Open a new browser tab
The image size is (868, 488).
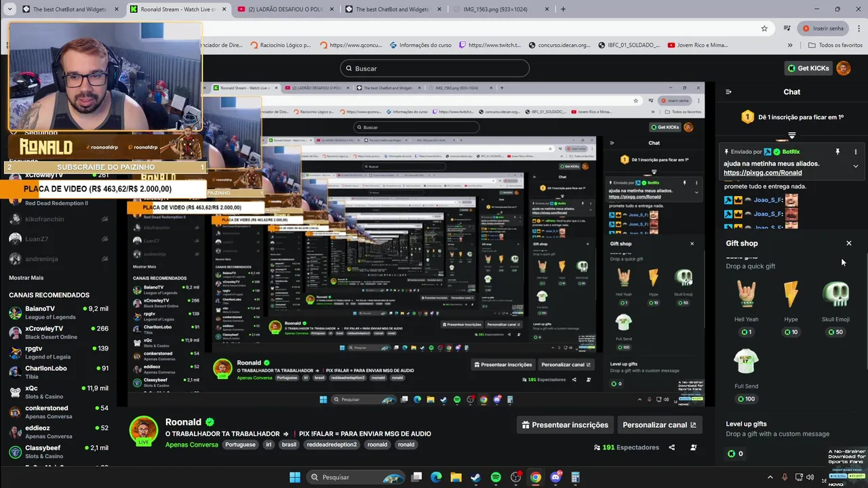tap(563, 9)
